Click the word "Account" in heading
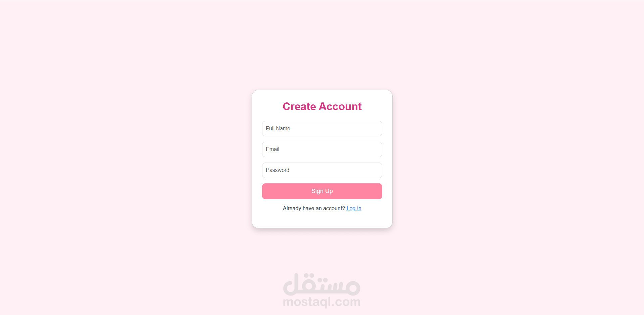Screen dimensions: 644x315 (x=340, y=106)
